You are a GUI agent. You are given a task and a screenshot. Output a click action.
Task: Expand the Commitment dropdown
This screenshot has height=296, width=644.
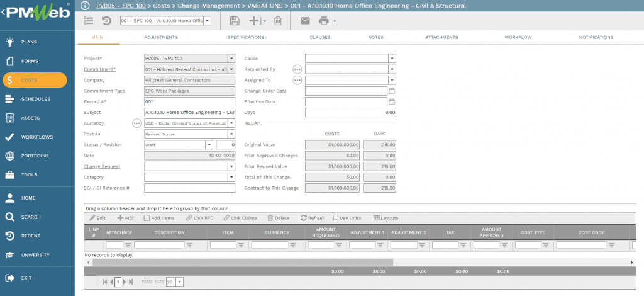coord(231,69)
